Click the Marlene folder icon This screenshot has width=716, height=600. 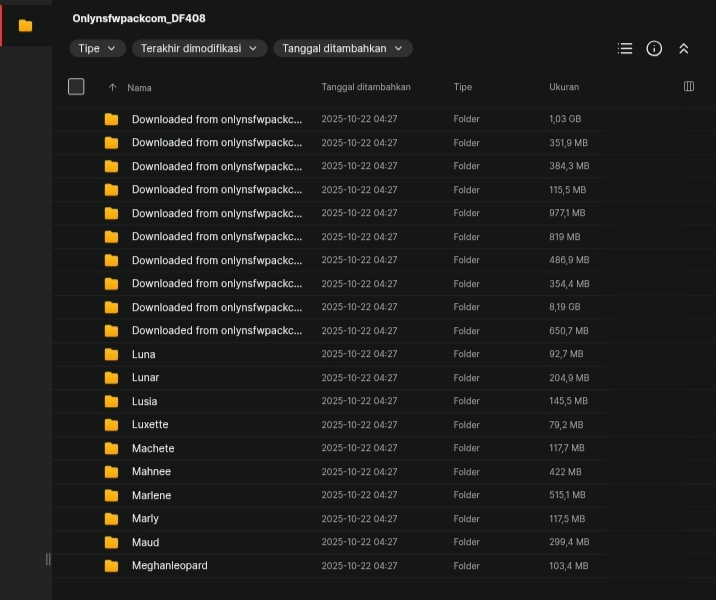111,495
